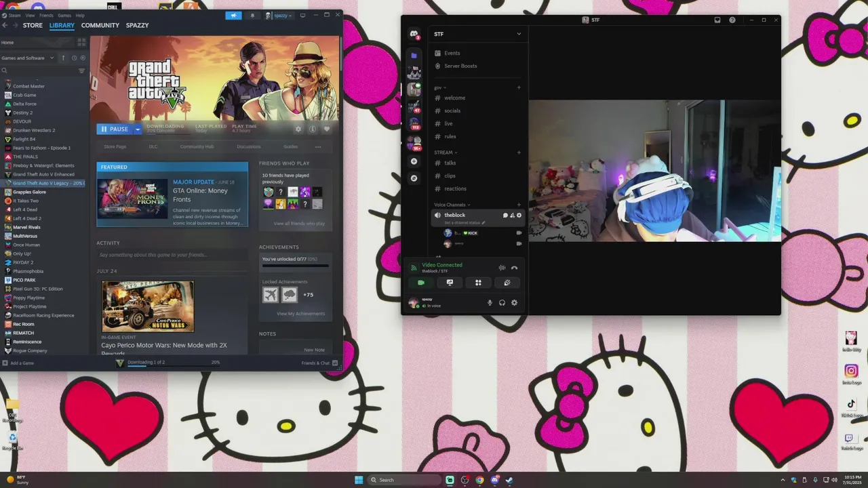Toggle Discord camera on or off
Image resolution: width=868 pixels, height=488 pixels.
[420, 283]
